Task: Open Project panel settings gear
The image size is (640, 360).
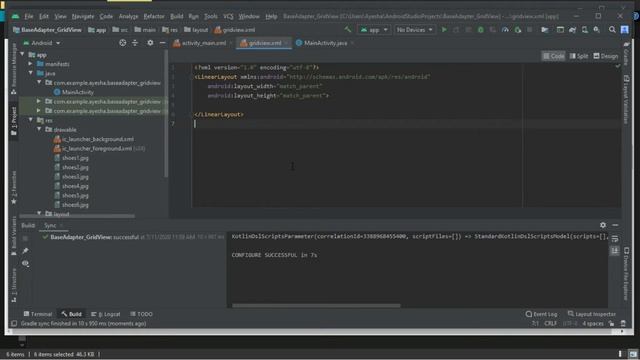Action: (x=150, y=43)
